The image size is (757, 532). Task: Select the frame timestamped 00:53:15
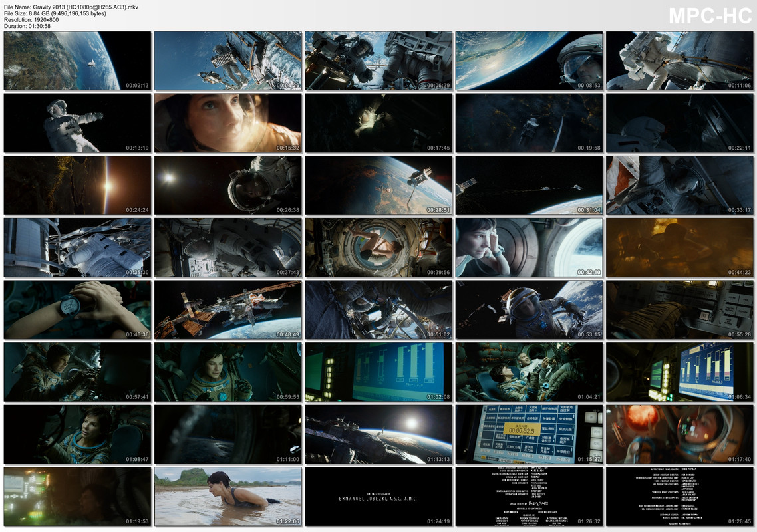529,310
